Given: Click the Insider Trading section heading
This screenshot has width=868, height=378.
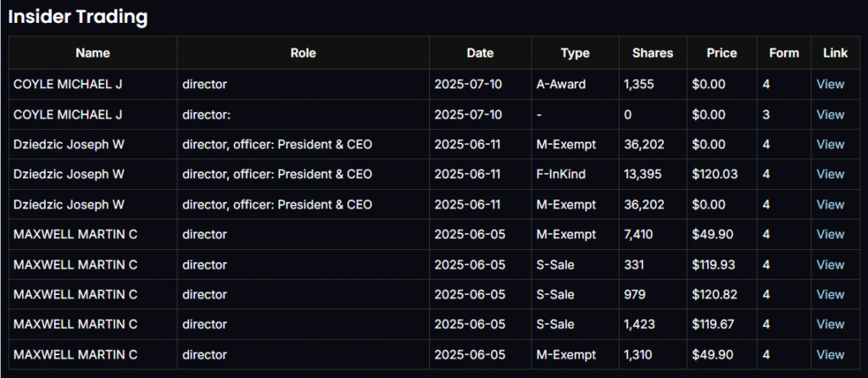Looking at the screenshot, I should tap(78, 16).
